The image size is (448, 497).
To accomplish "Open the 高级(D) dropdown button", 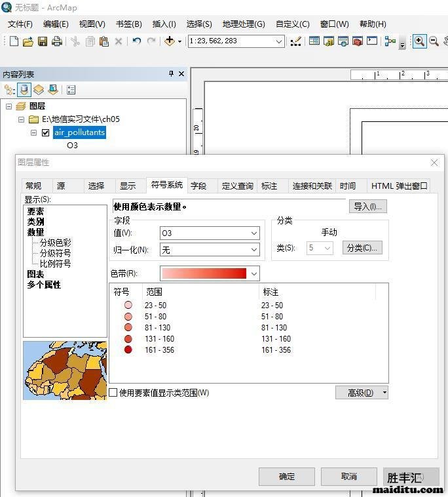I will [x=362, y=393].
